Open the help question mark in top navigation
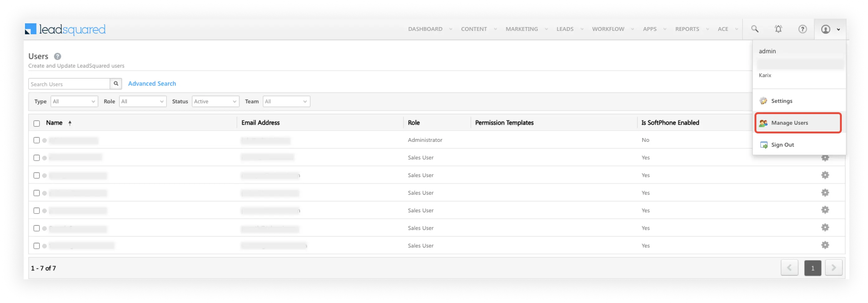 tap(802, 29)
